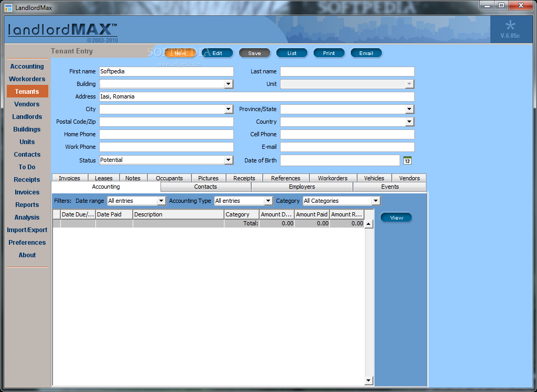Open Analysis in the sidebar
Viewport: 537px width, 392px height.
click(x=27, y=217)
